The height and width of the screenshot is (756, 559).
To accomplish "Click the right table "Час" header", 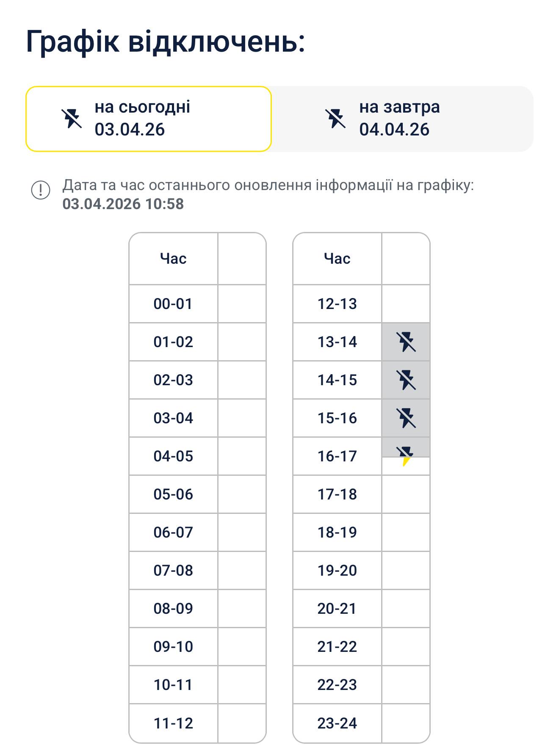I will 337,258.
